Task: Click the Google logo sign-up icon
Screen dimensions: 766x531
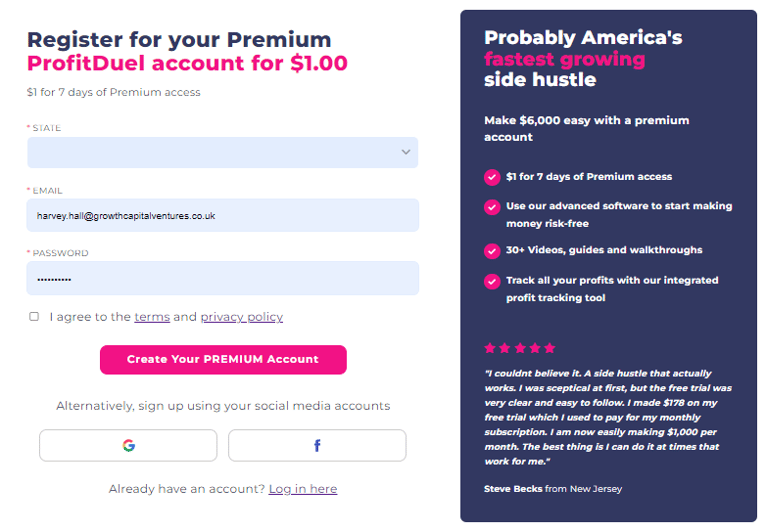Action: [x=128, y=445]
